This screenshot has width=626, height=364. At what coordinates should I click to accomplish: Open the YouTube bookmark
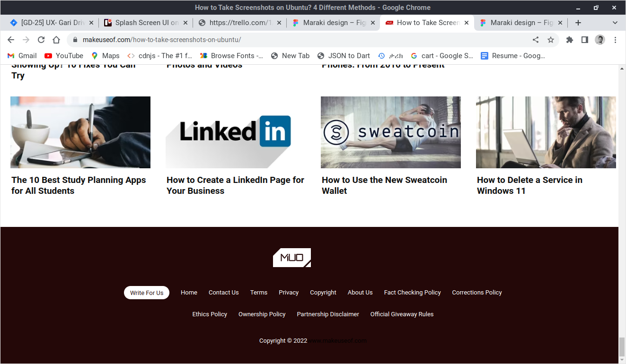(x=64, y=56)
